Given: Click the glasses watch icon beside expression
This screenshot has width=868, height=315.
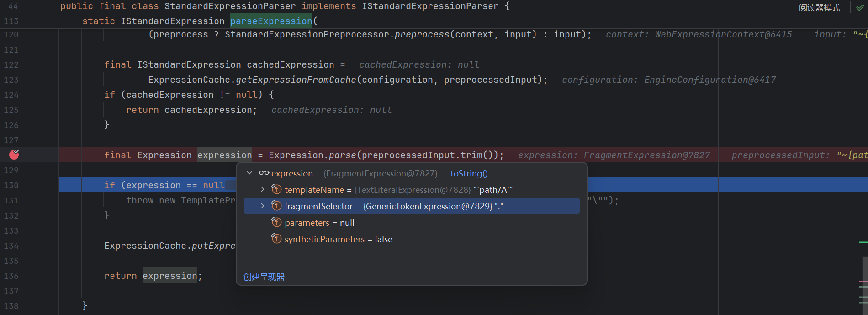Looking at the screenshot, I should [264, 173].
